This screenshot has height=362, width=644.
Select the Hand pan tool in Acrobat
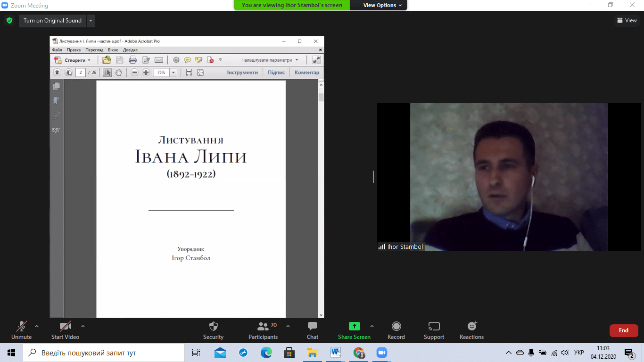(x=119, y=73)
